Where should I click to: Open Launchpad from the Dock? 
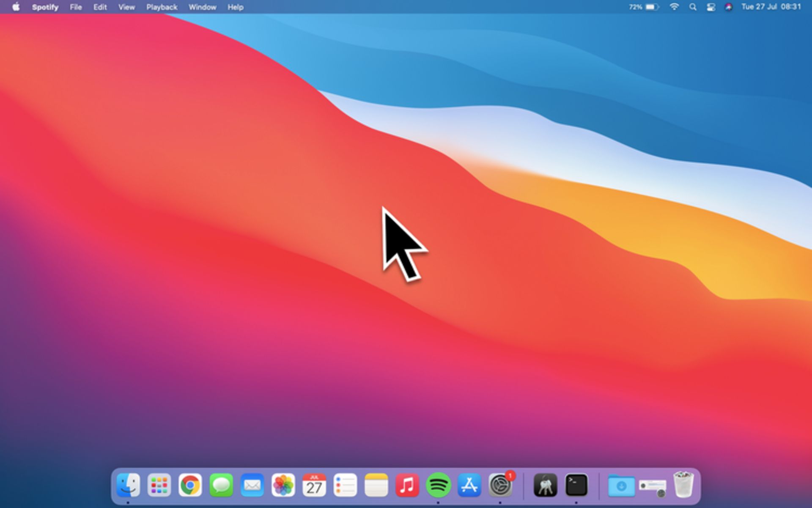coord(159,485)
